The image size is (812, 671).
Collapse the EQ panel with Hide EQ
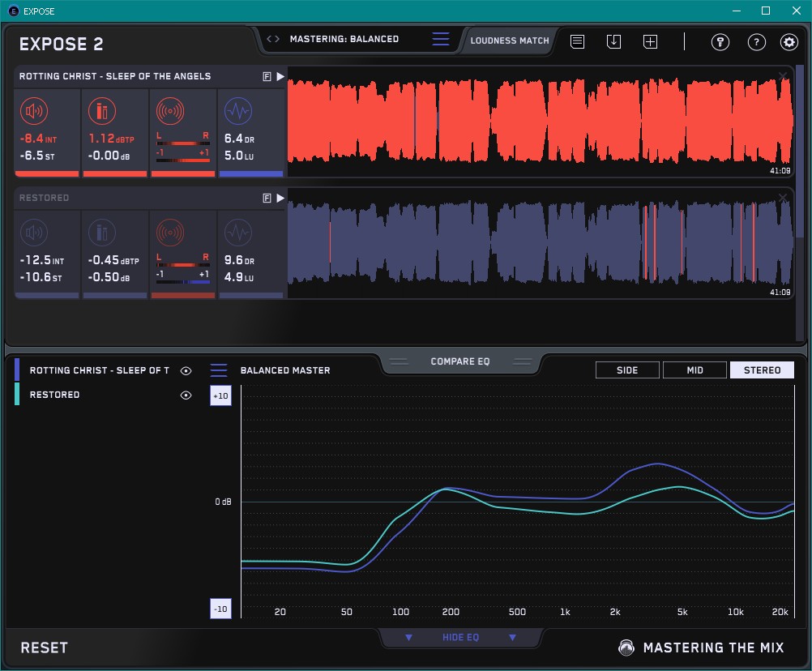[x=460, y=638]
